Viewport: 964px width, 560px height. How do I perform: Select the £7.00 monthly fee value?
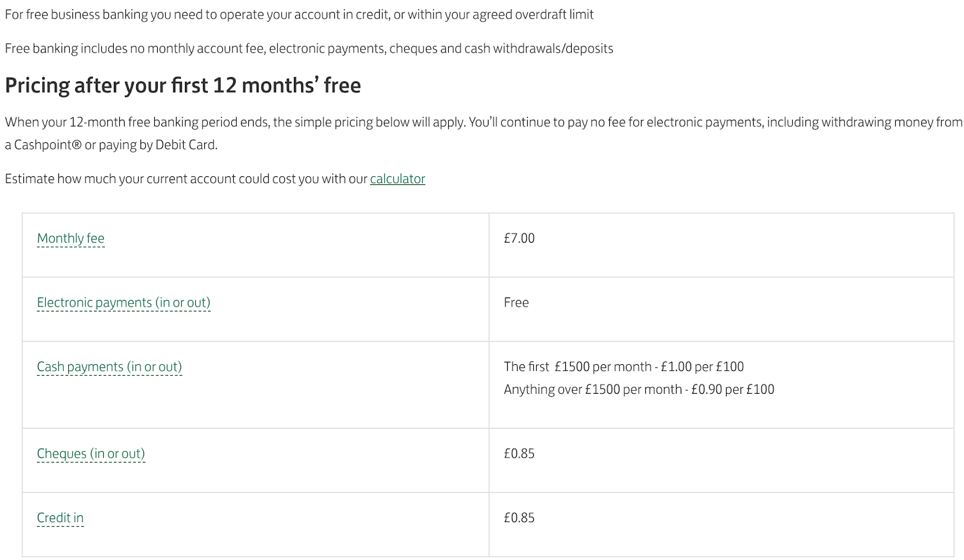(x=519, y=238)
